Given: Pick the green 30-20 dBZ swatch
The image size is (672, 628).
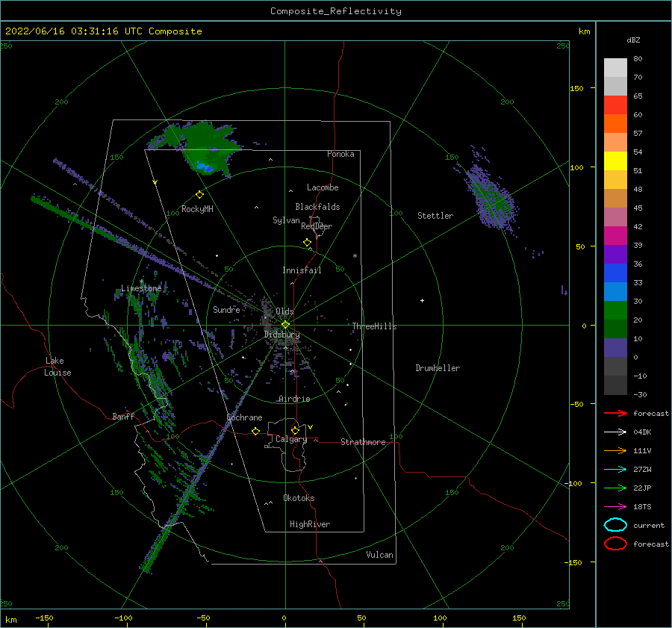Looking at the screenshot, I should [x=615, y=311].
